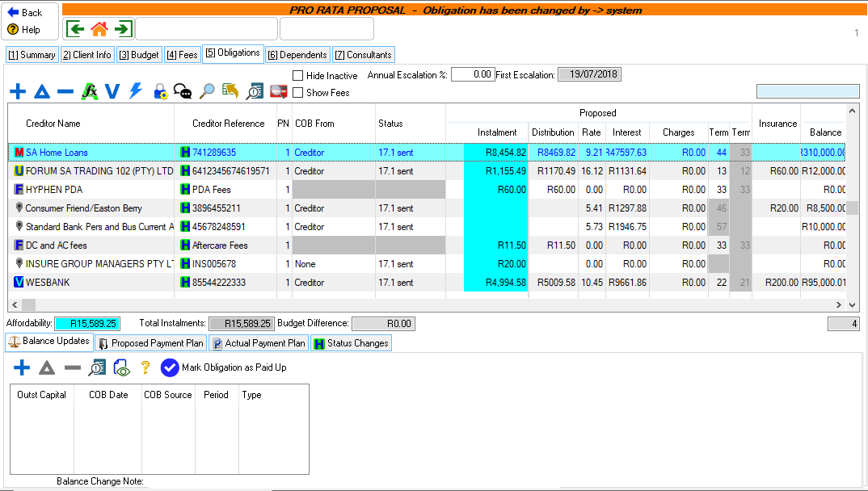Viewport: 868px width, 491px height.
Task: Click the magnifying glass search icon
Action: tap(208, 91)
